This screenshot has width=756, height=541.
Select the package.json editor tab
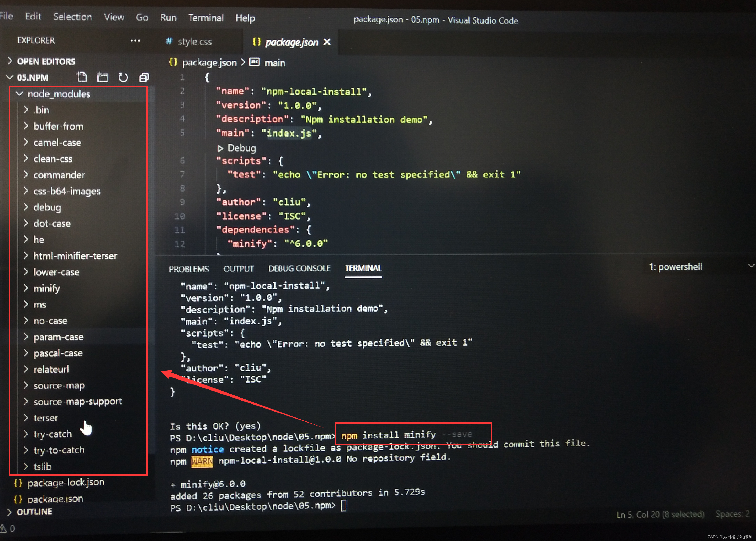291,42
